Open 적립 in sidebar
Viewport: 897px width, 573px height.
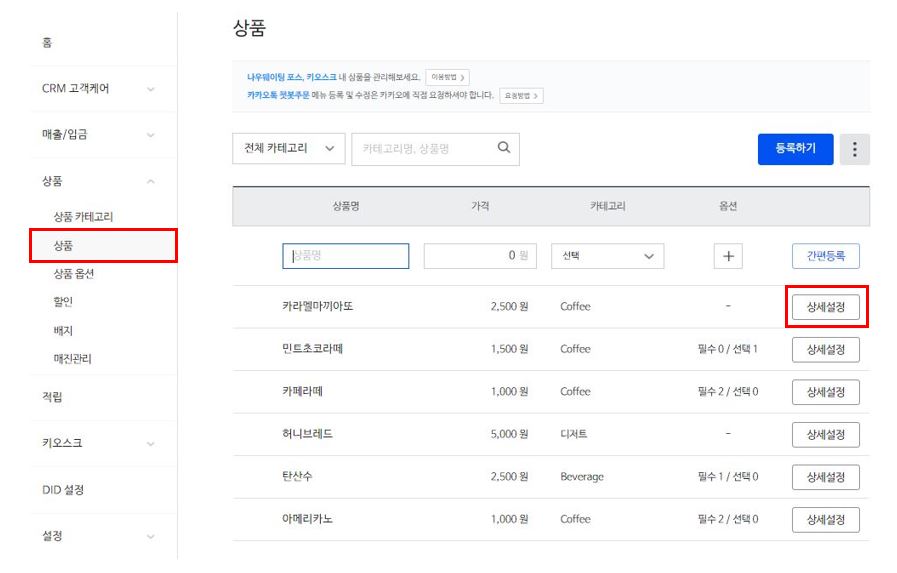(x=52, y=396)
